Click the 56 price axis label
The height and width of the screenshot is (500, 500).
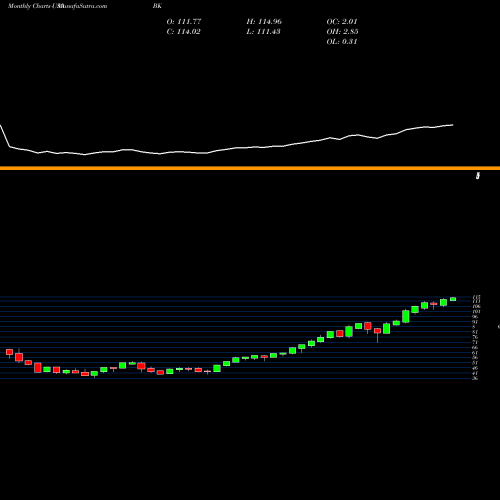coord(475,358)
